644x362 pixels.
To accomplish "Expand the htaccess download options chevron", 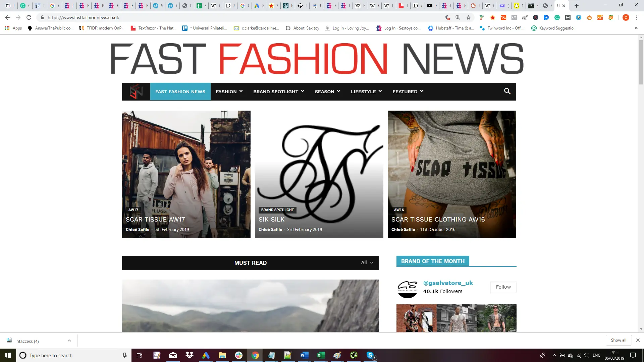I will pos(69,341).
